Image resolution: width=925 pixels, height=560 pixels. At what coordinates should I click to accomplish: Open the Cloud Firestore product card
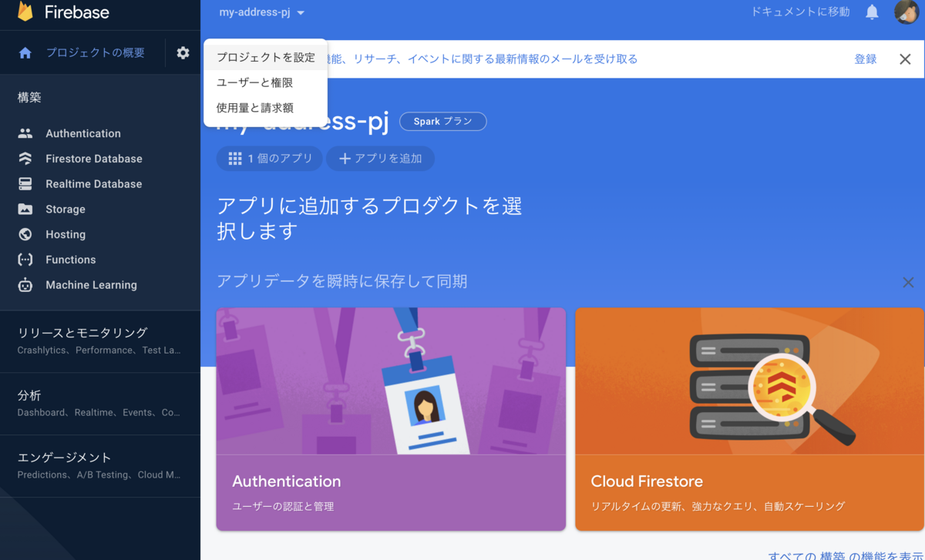tap(748, 420)
